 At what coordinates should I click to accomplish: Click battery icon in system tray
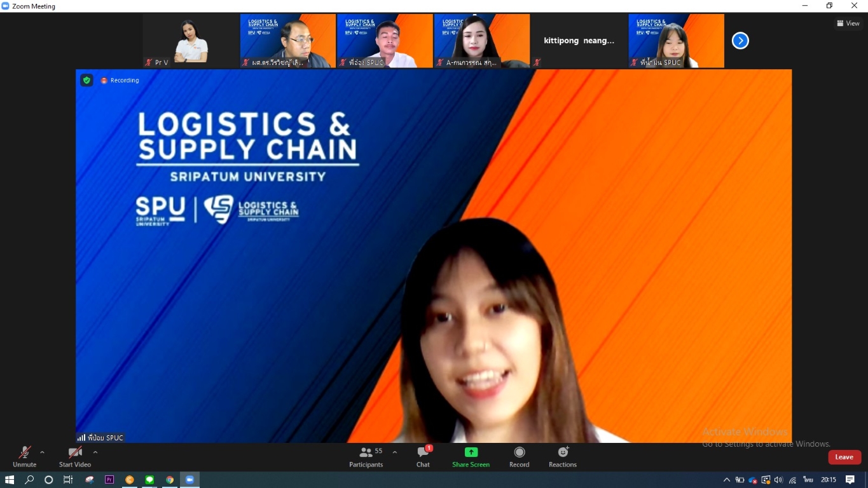[740, 480]
